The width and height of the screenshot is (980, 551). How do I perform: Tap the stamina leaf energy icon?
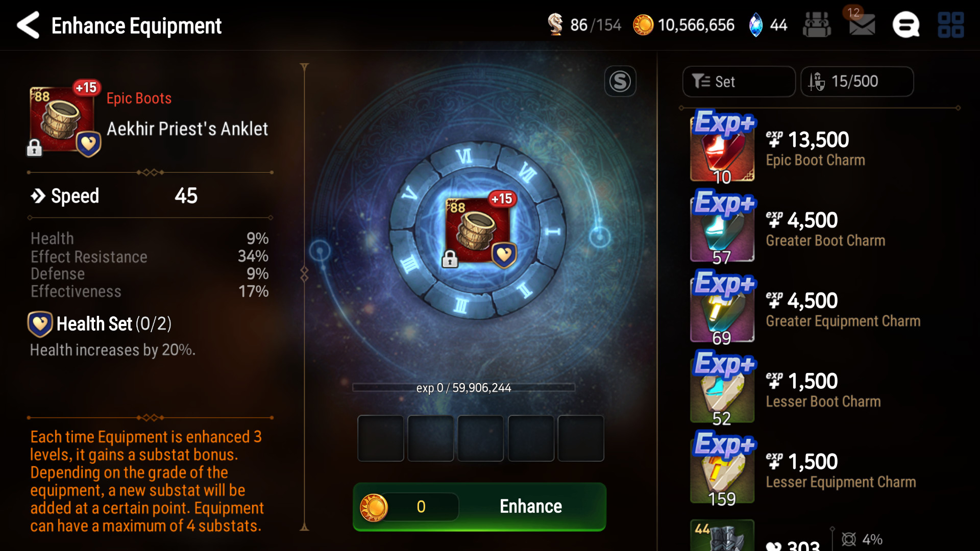click(555, 24)
